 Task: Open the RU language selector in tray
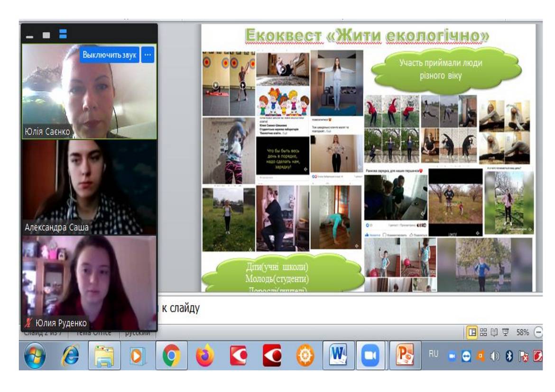(434, 354)
